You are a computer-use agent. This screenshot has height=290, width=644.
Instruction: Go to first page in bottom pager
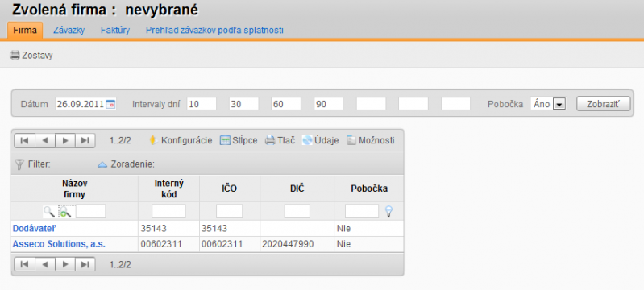[x=25, y=264]
